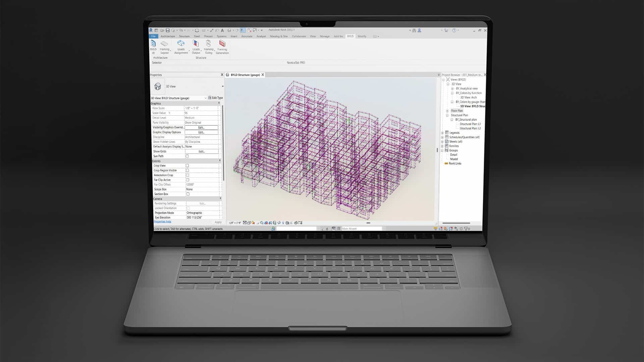This screenshot has height=362, width=644.
Task: Open the File menu
Action: tap(153, 36)
